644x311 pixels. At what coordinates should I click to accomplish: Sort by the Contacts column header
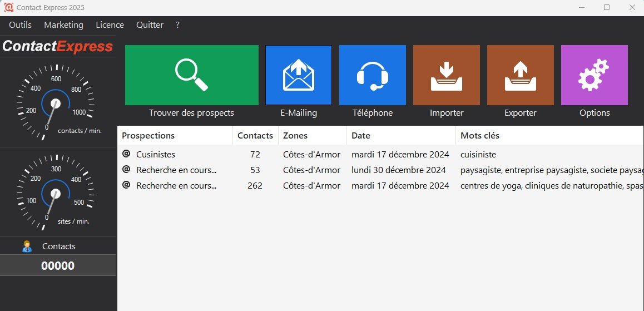[x=255, y=136]
